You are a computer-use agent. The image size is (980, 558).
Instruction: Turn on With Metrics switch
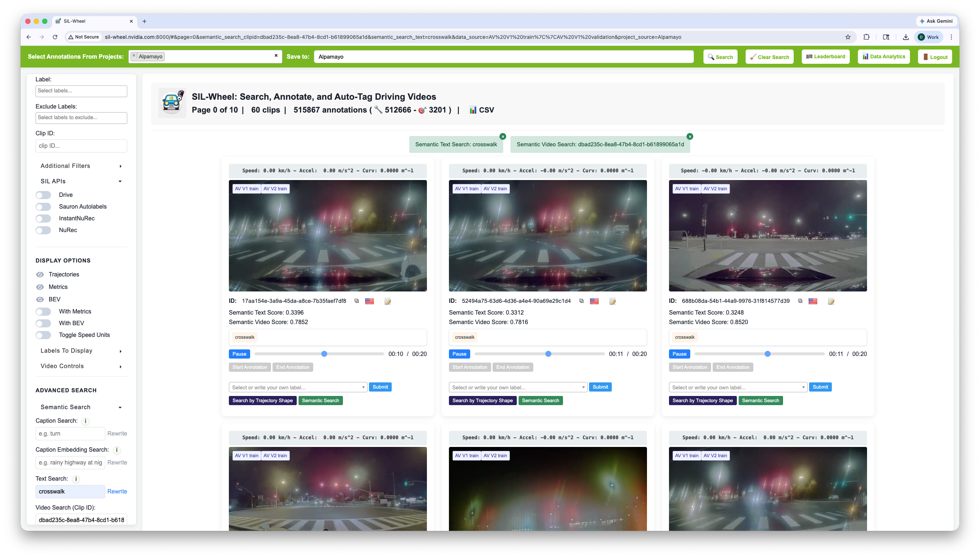(x=43, y=312)
